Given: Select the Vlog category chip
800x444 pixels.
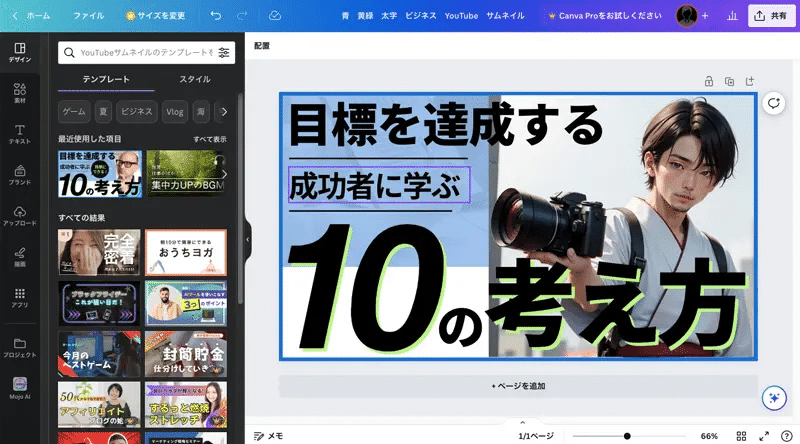Looking at the screenshot, I should coord(174,112).
